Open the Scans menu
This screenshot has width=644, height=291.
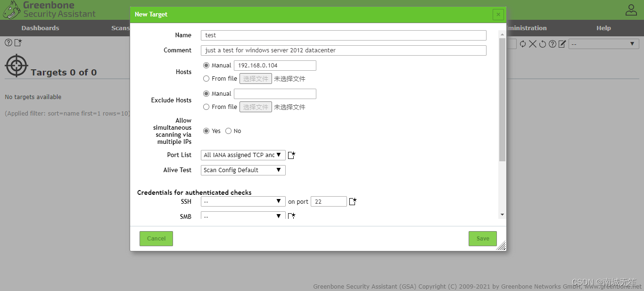pyautogui.click(x=121, y=28)
